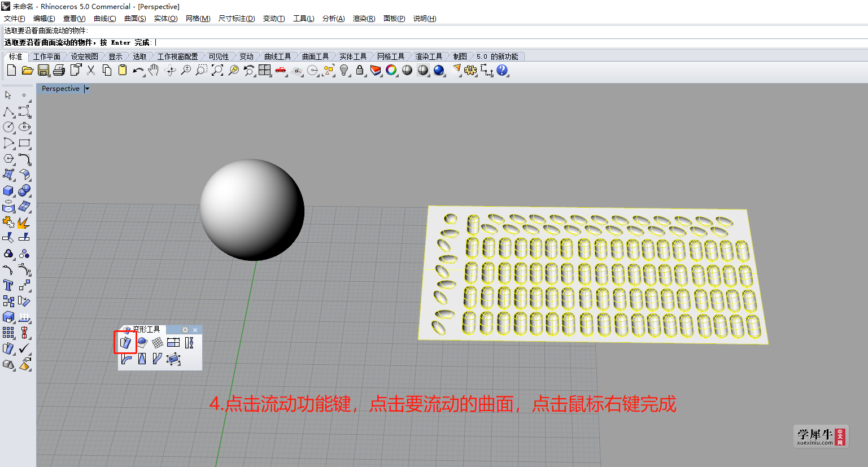Click the Stretch tool icon
Viewport: 868px width, 467px height.
[x=173, y=342]
